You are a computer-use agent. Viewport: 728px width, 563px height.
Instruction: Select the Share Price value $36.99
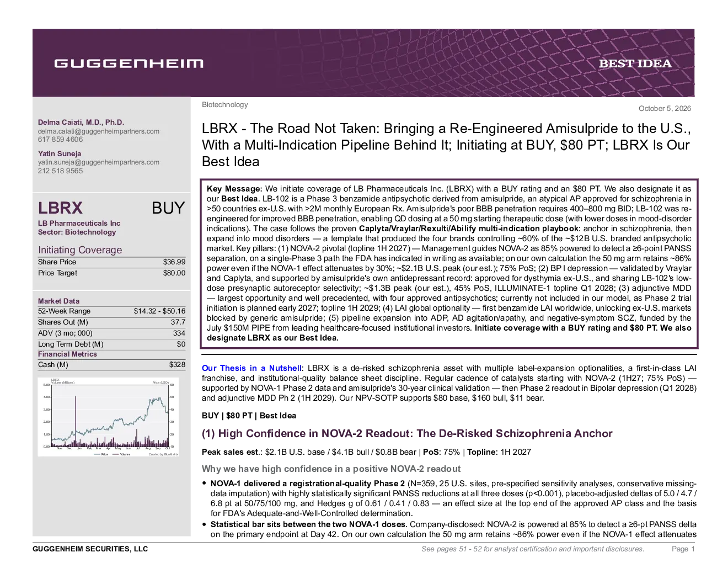coord(174,262)
